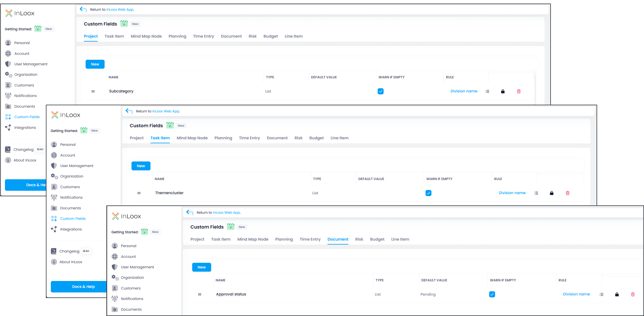Click lock icon in Themencluster row
This screenshot has width=644, height=316.
(x=552, y=193)
